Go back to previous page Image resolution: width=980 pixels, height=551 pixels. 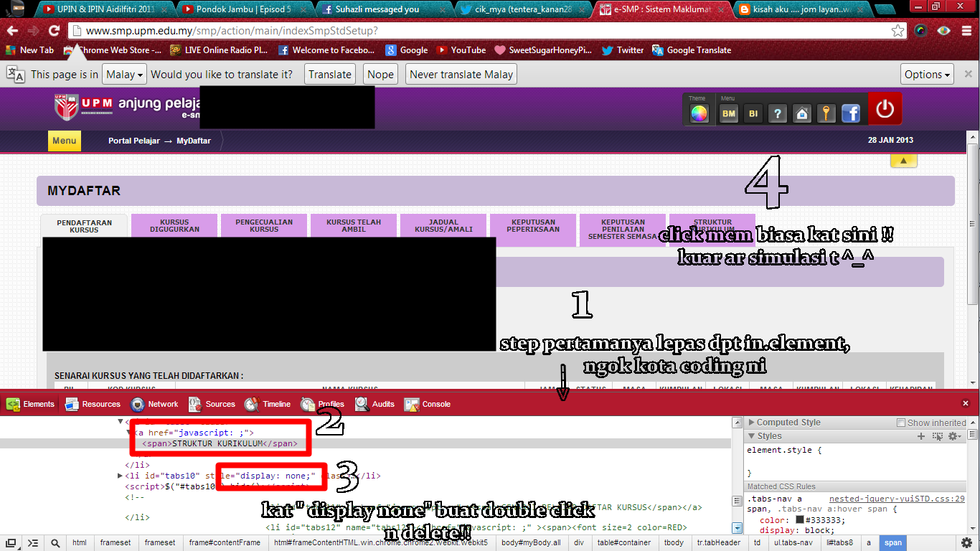(13, 31)
